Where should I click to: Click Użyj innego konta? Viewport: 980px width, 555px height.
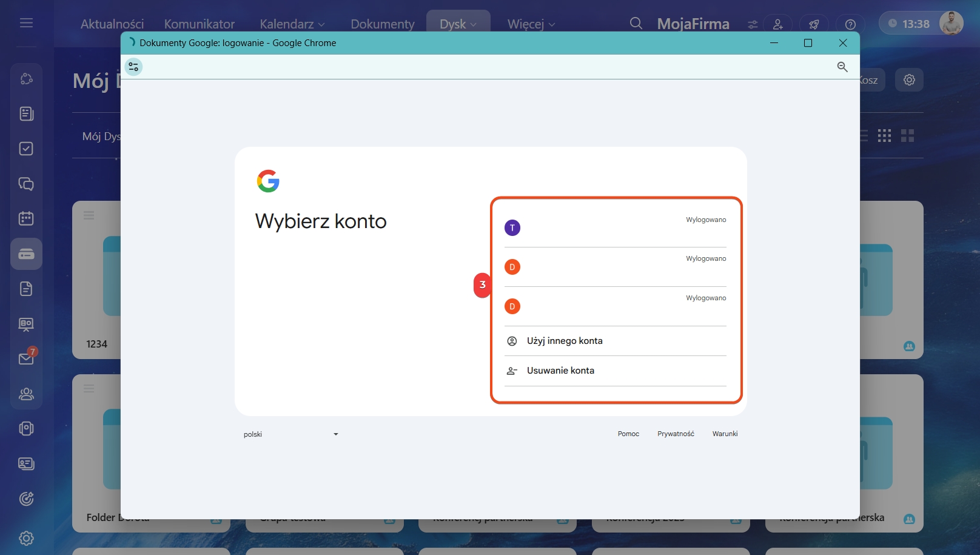tap(565, 341)
